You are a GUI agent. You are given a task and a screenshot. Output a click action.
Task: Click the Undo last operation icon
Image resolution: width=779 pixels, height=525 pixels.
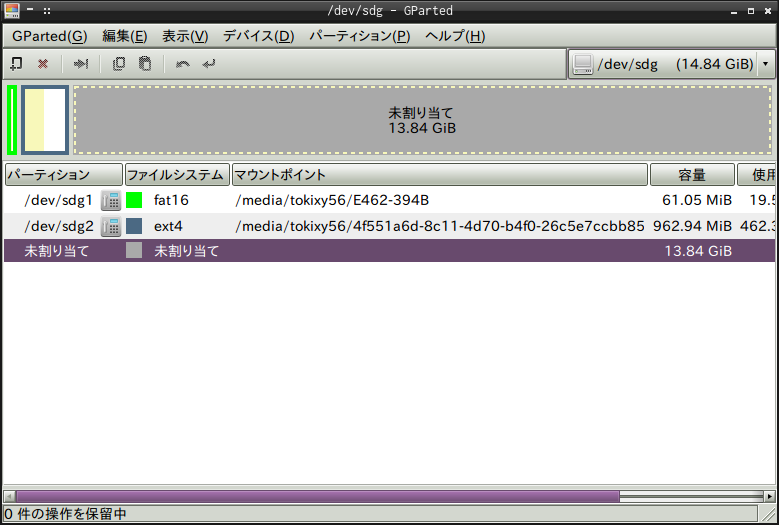click(x=183, y=64)
